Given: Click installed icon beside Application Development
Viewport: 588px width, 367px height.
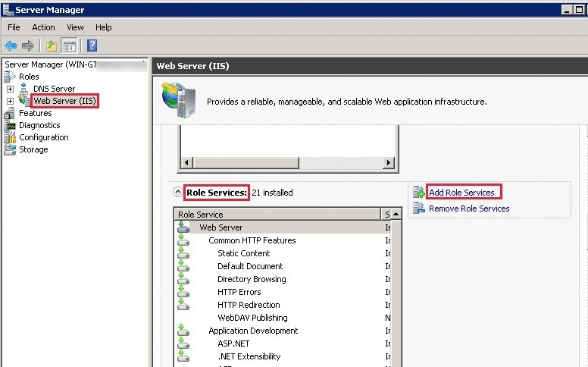Looking at the screenshot, I should point(183,331).
